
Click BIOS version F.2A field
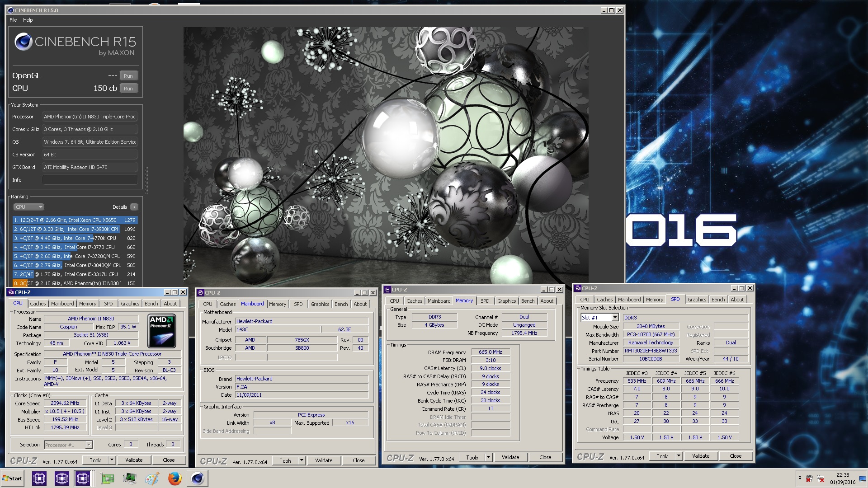tap(302, 387)
